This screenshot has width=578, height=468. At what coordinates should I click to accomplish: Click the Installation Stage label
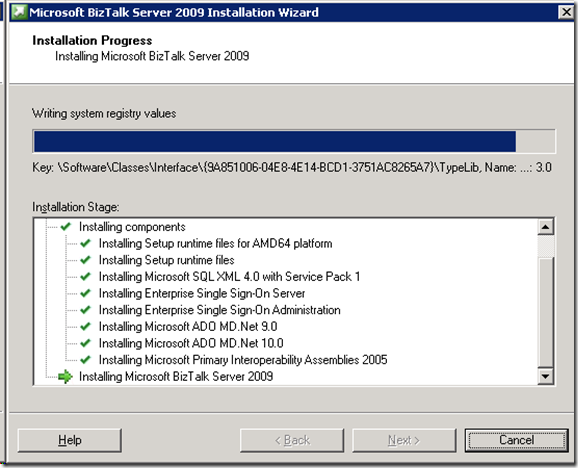(x=76, y=207)
